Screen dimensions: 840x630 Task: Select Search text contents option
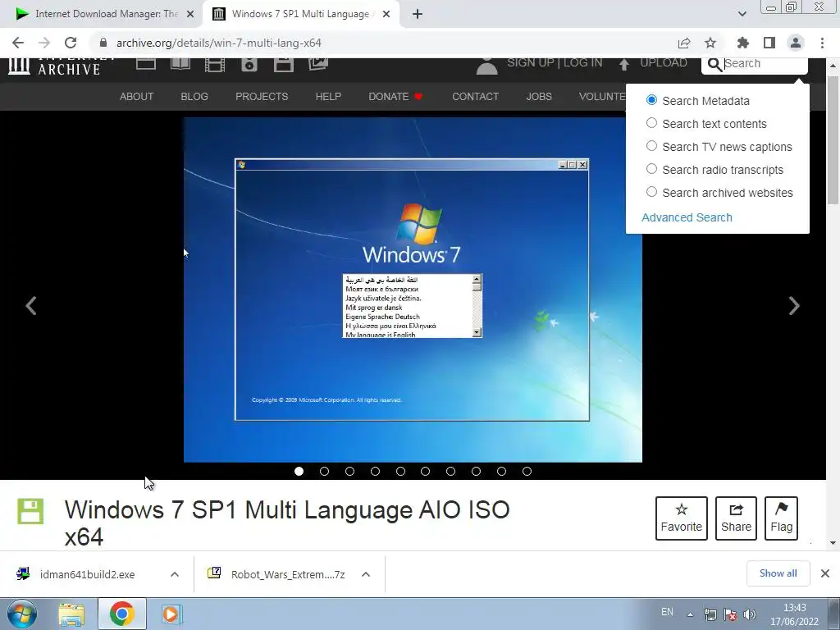click(x=651, y=123)
